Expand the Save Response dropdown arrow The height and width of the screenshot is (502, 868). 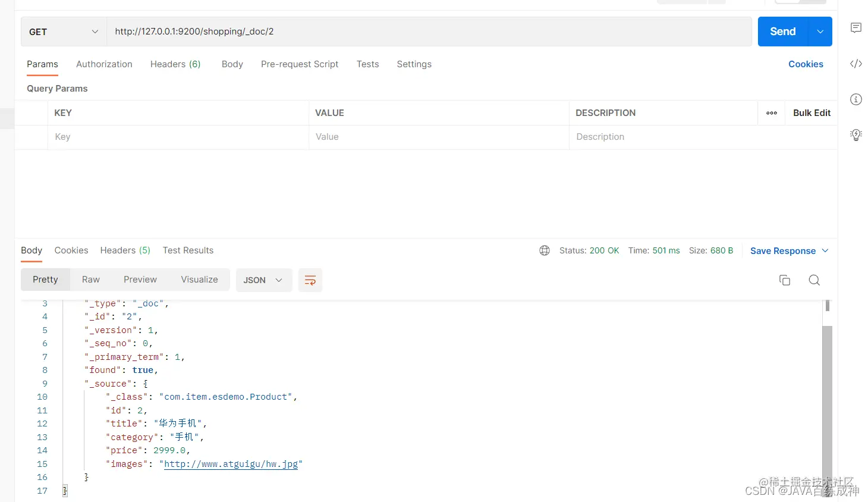[825, 250]
